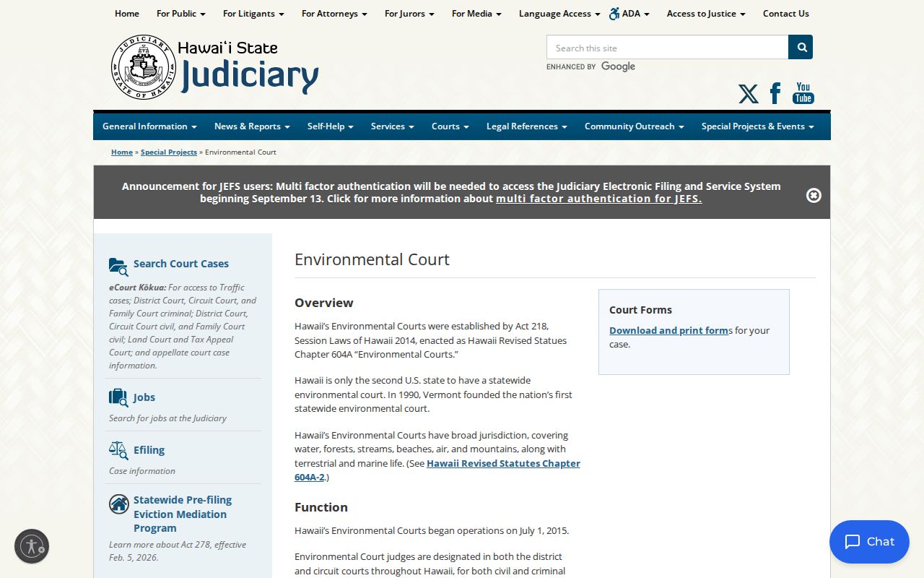924x578 pixels.
Task: Open the accessibility widget button
Action: tap(32, 546)
